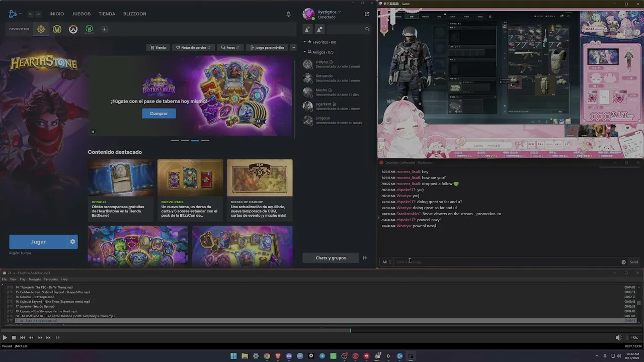
Task: Open the TIENDA tab
Action: 107,14
